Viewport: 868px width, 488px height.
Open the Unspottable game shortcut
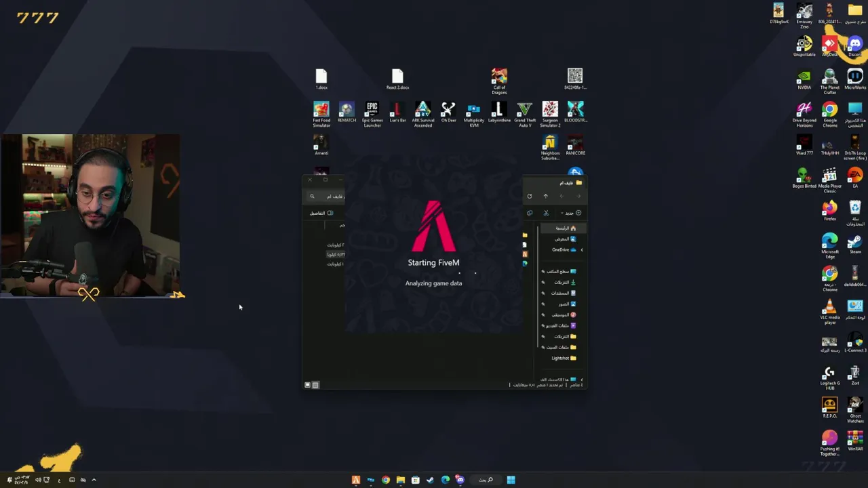804,47
